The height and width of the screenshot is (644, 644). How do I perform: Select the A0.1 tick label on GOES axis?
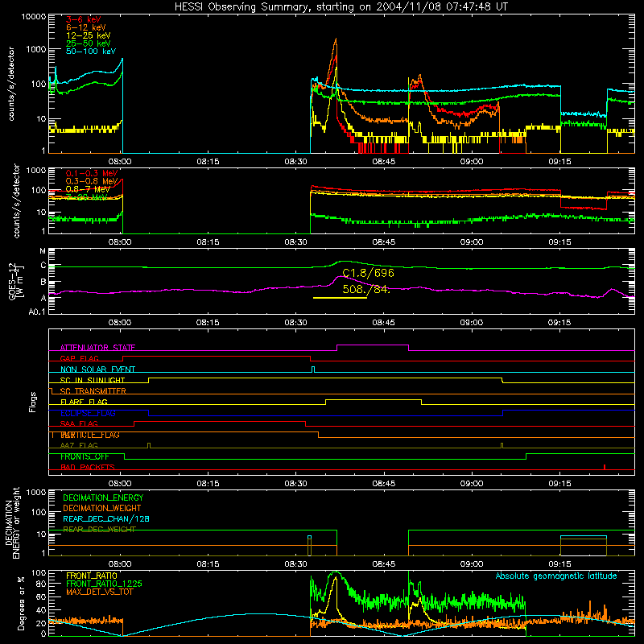[x=37, y=312]
